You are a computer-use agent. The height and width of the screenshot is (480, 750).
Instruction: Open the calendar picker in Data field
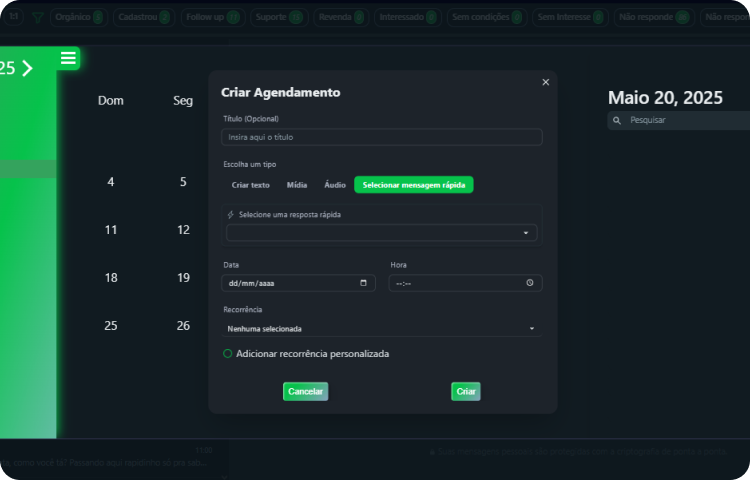pos(363,283)
